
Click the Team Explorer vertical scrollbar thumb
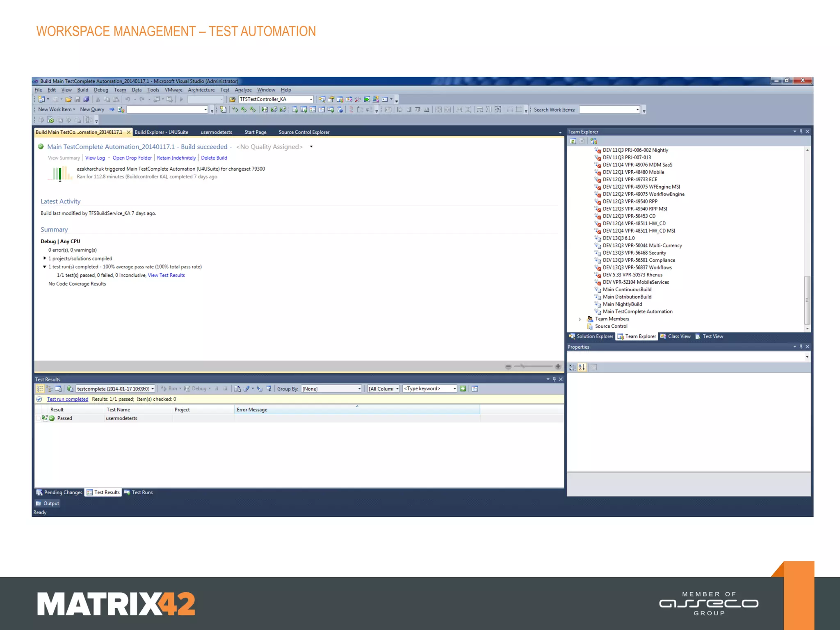coord(807,300)
